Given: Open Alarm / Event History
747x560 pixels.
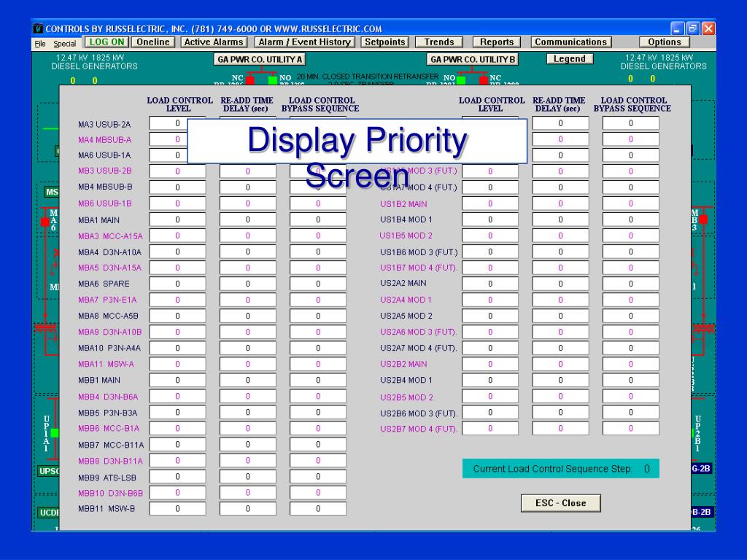Looking at the screenshot, I should (304, 42).
